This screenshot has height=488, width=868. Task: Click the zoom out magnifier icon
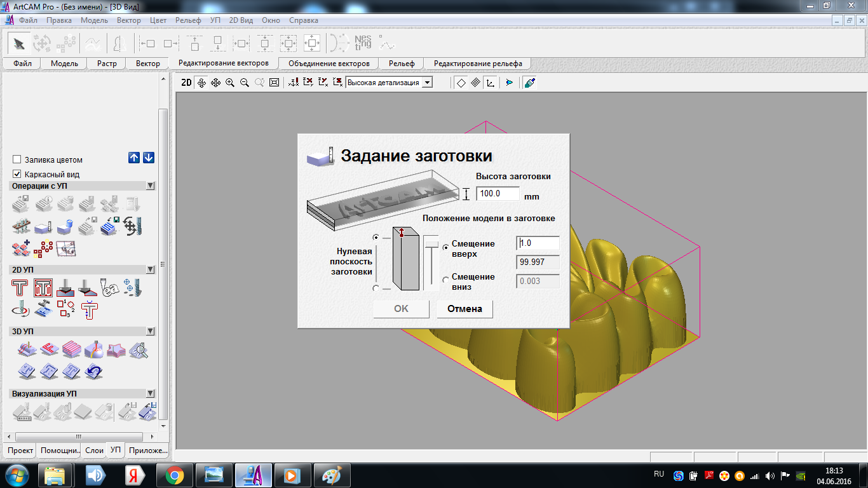pyautogui.click(x=245, y=83)
